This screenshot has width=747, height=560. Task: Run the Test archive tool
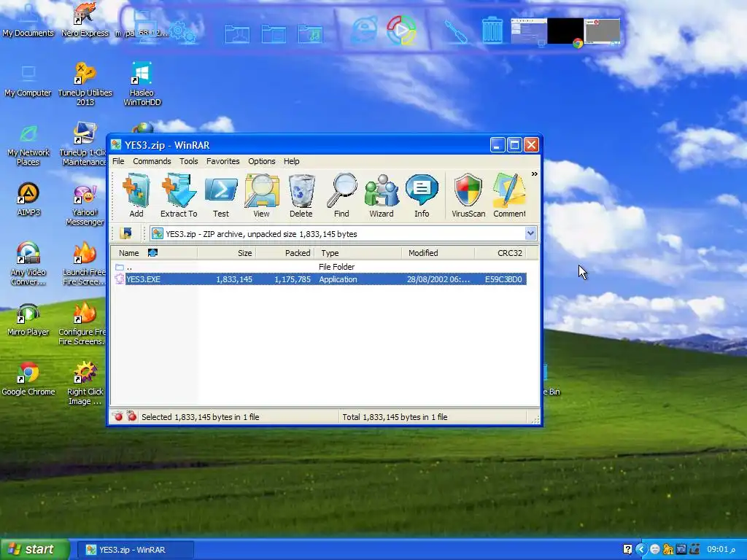pos(220,195)
